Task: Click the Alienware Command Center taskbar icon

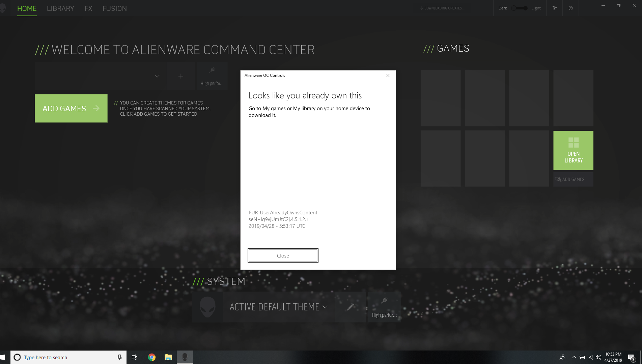Action: pos(185,357)
